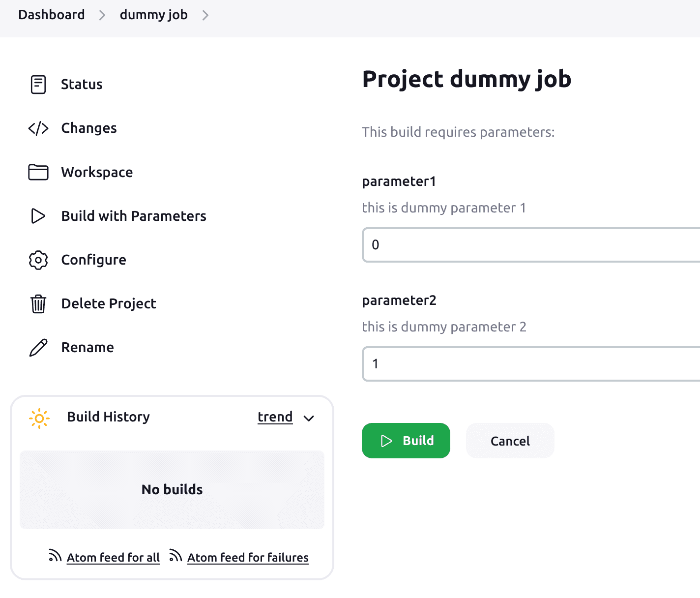Open the Workspace sidebar item

coord(97,172)
